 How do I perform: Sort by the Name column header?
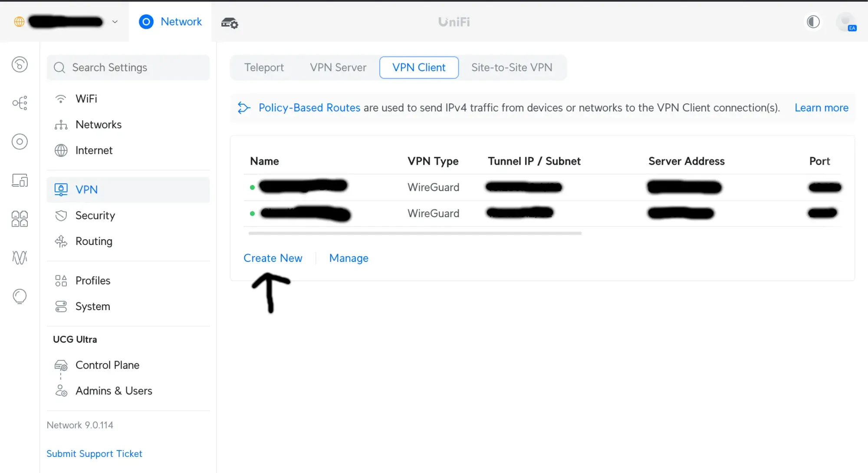(x=264, y=161)
